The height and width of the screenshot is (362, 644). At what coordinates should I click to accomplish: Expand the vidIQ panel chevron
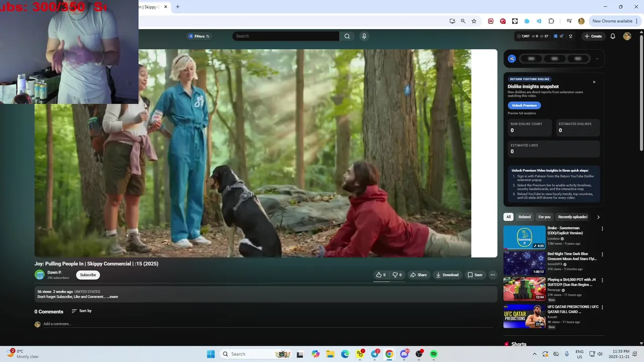click(x=597, y=59)
